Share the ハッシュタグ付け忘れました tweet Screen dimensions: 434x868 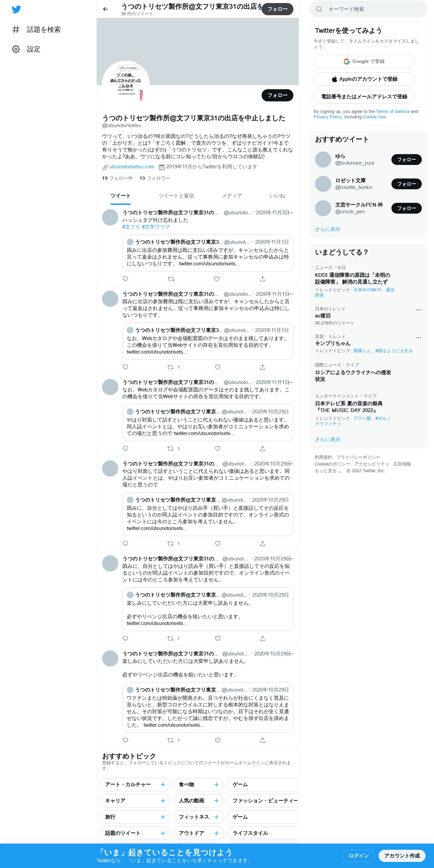pos(263,279)
